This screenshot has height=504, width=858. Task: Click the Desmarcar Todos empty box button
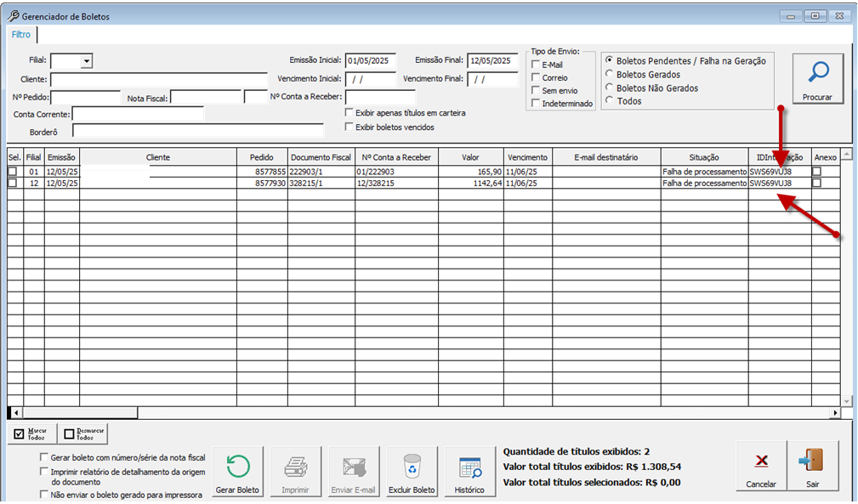point(82,434)
